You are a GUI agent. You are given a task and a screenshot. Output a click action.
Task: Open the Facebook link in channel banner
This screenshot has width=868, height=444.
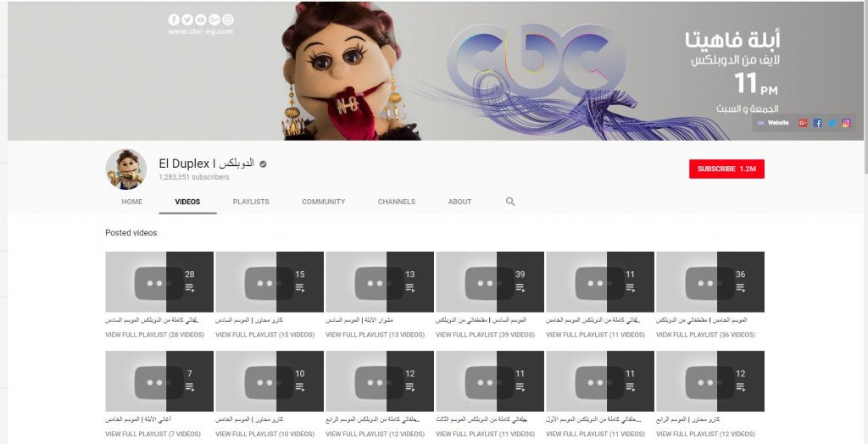[x=817, y=124]
